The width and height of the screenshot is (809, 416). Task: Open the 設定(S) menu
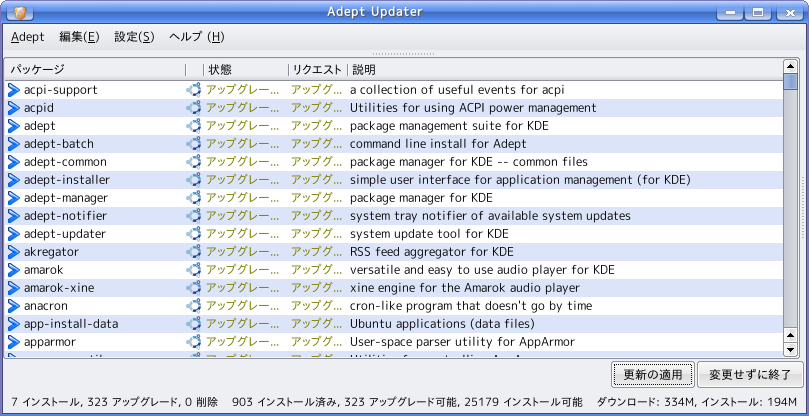click(x=134, y=37)
